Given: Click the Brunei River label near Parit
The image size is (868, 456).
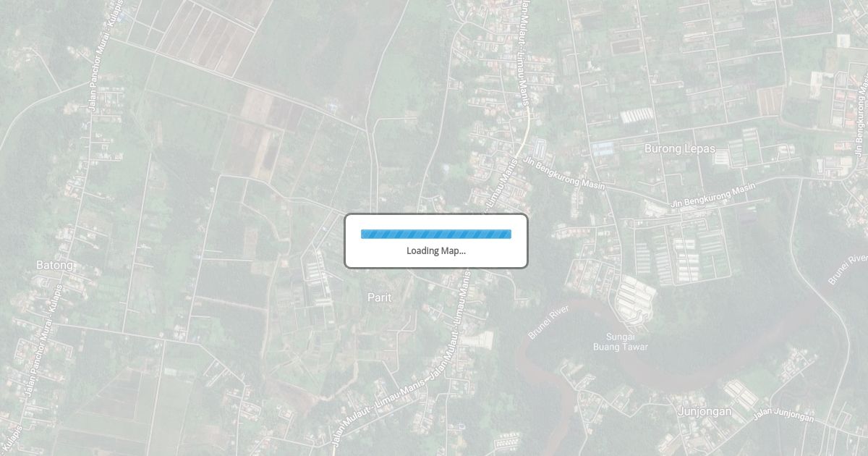Looking at the screenshot, I should (548, 322).
